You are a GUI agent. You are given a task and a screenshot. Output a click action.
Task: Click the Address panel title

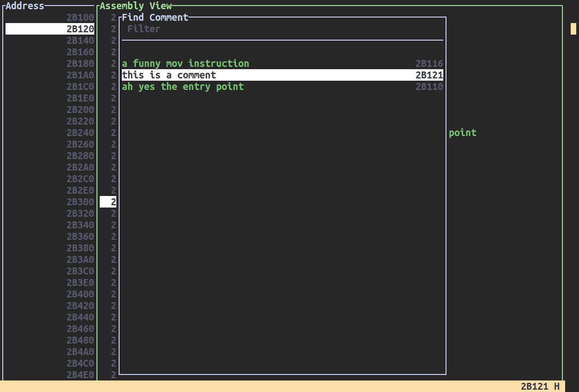coord(25,6)
